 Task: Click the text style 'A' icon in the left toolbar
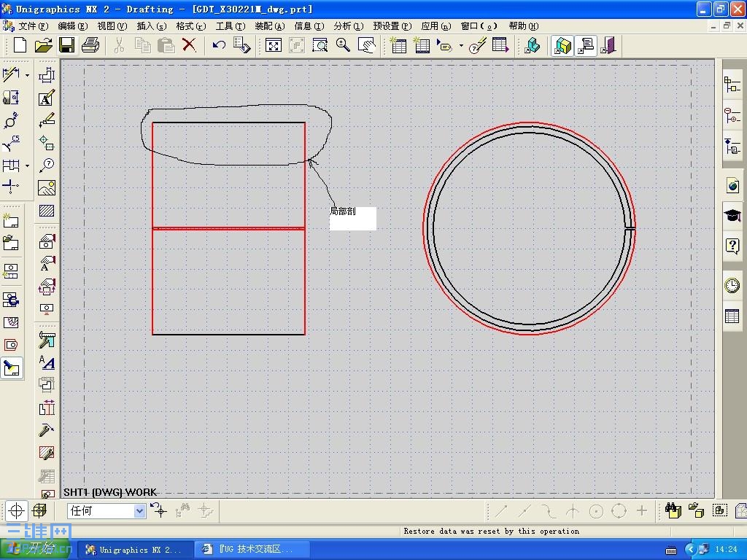(46, 362)
